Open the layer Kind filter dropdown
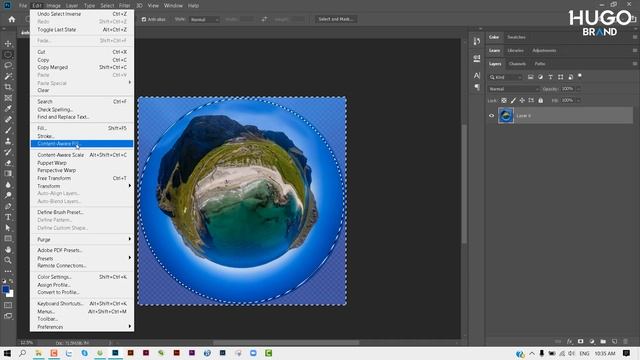 coord(506,77)
